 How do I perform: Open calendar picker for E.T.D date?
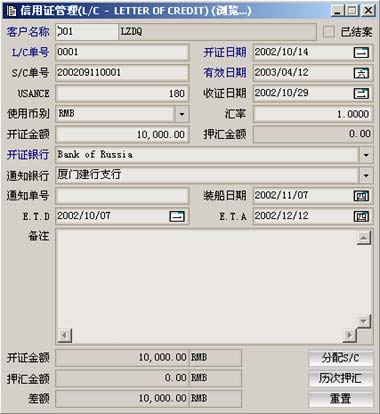pyautogui.click(x=177, y=216)
